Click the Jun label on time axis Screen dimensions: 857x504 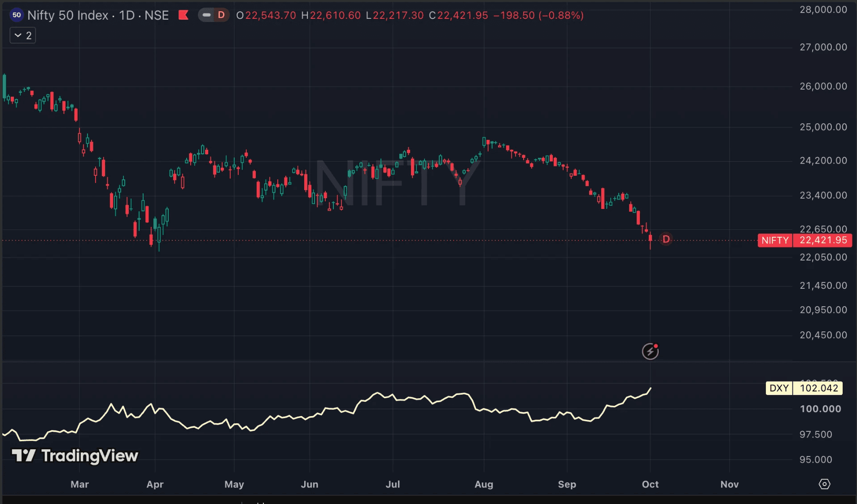[x=309, y=484]
